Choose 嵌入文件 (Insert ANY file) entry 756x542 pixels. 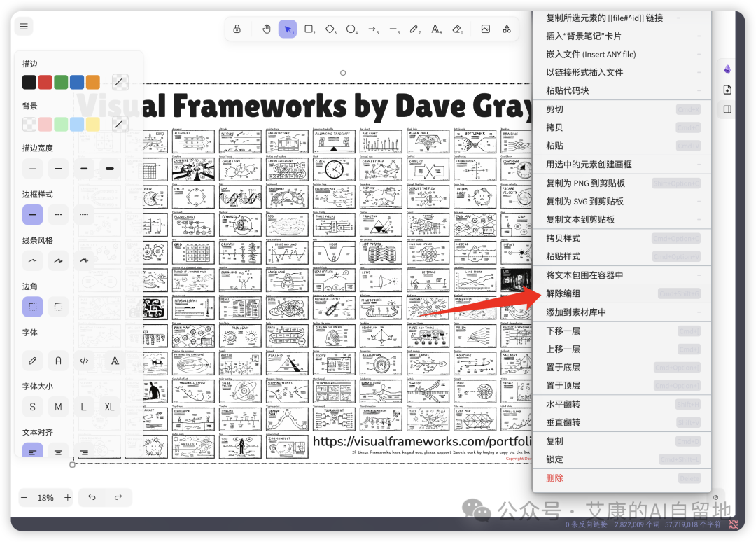622,55
